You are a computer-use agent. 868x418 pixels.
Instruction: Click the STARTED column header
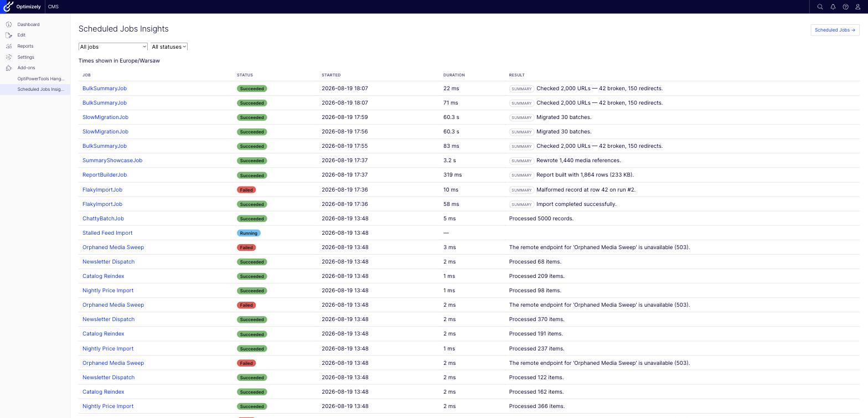(331, 75)
